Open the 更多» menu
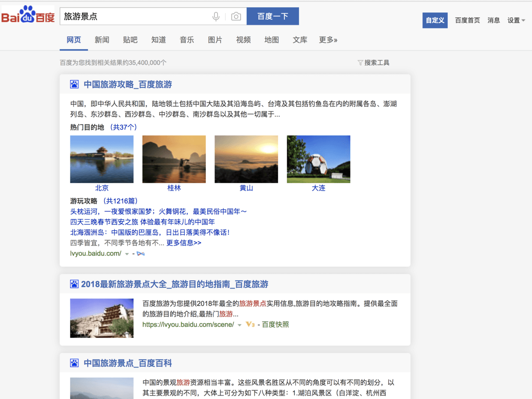 tap(328, 40)
